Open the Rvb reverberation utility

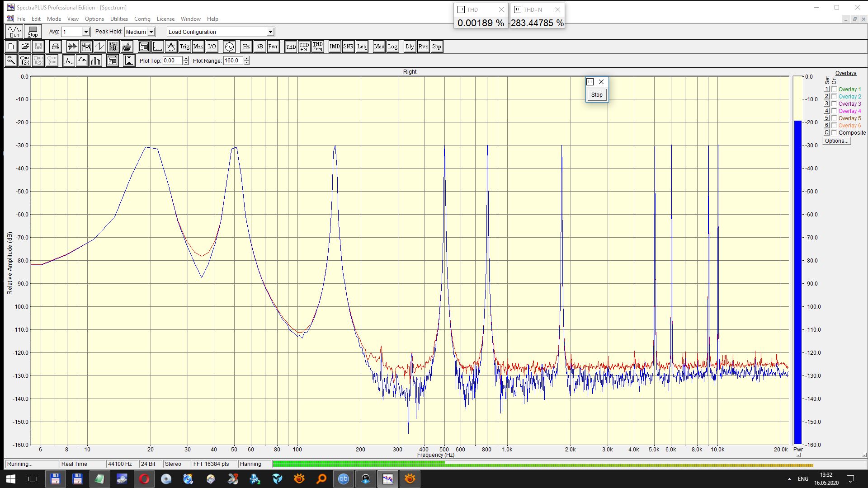423,47
